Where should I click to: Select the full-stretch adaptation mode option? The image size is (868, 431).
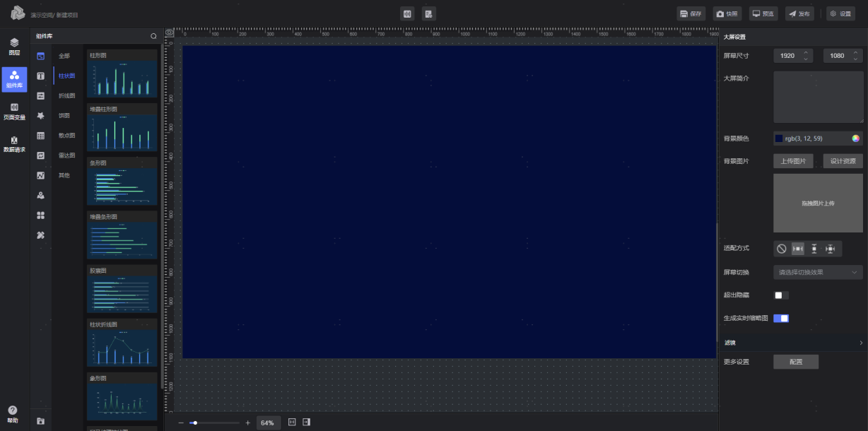pos(831,249)
